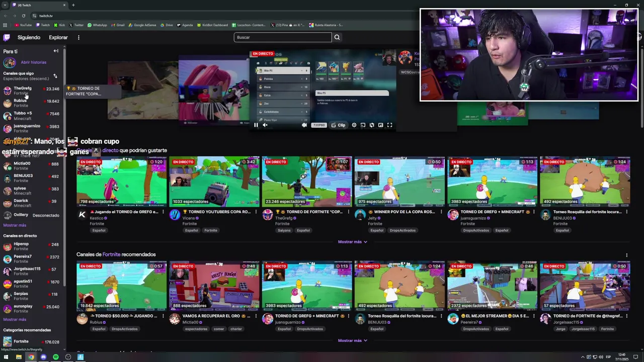
Task: Open Discord from the taskbar
Action: (x=43, y=357)
